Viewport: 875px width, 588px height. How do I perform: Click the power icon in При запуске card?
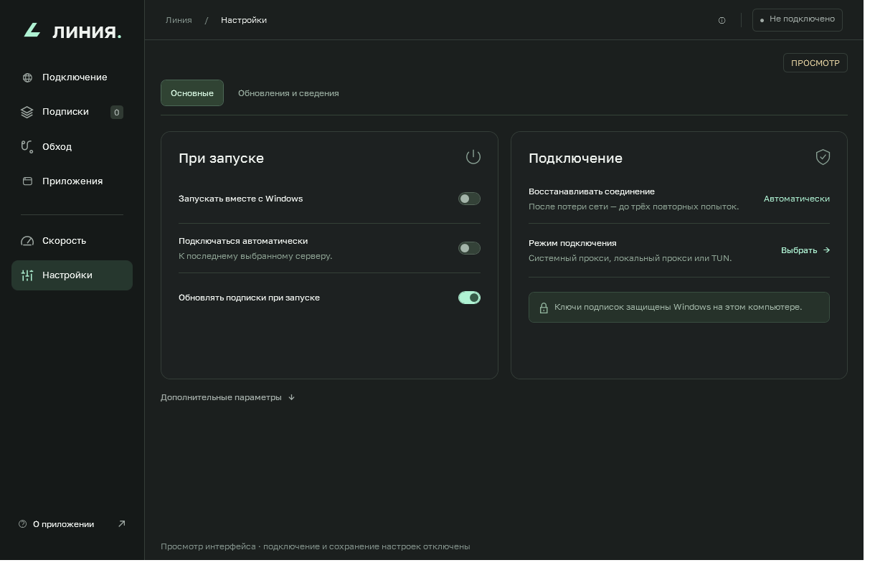pyautogui.click(x=473, y=157)
